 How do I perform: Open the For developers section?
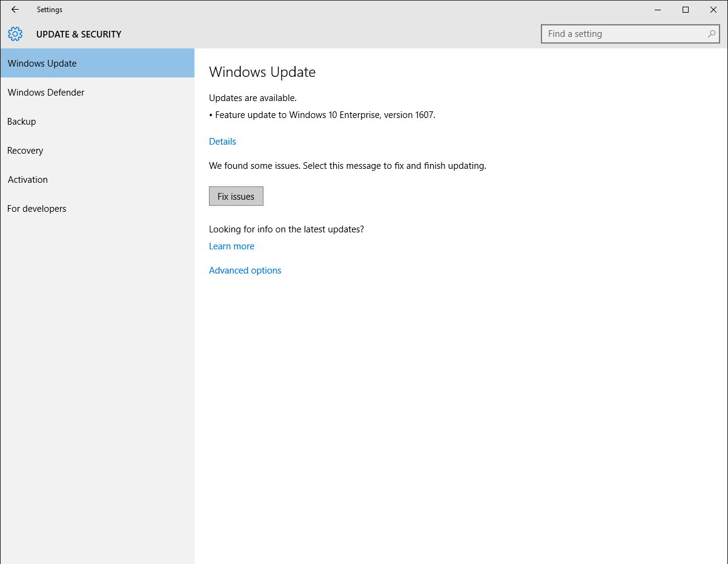(98, 208)
